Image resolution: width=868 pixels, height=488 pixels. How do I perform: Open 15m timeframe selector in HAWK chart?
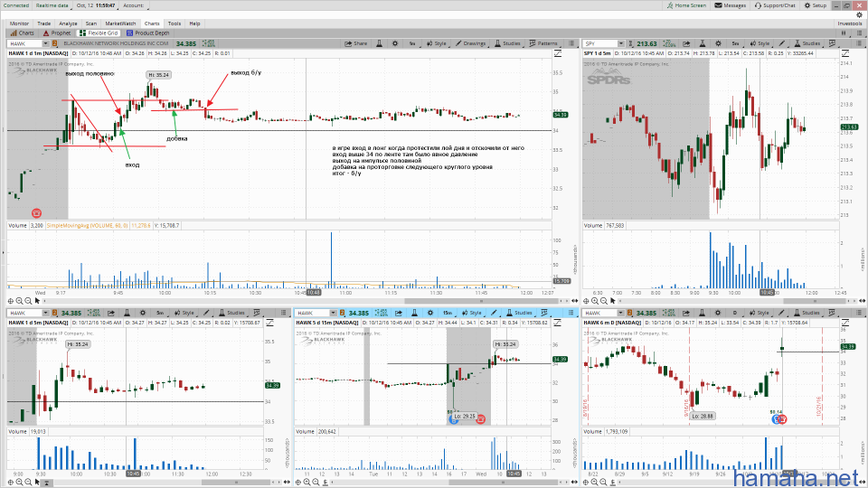[x=448, y=314]
